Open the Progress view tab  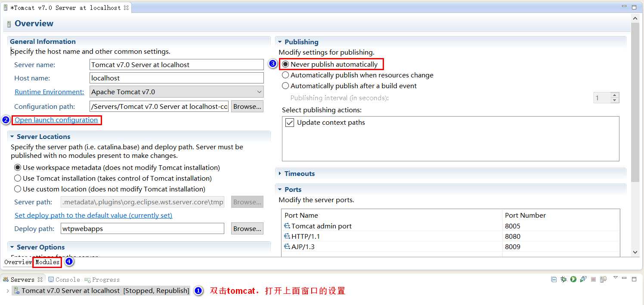102,280
